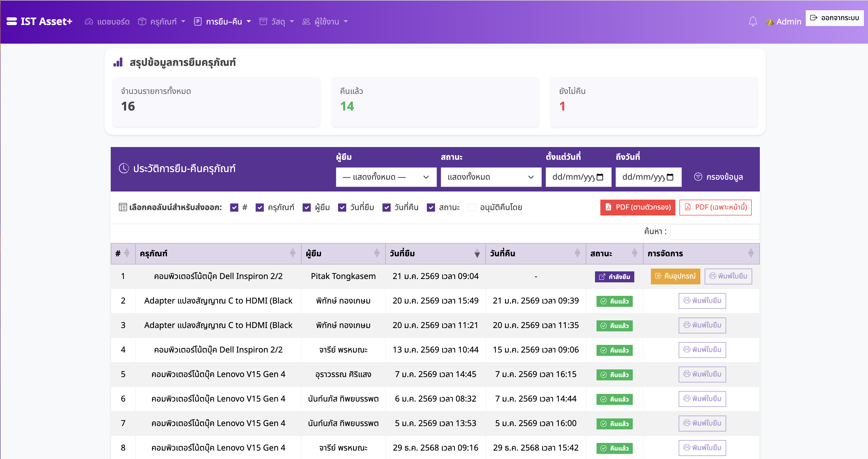Click the IST Asset+ logo
The height and width of the screenshot is (459, 868).
[40, 21]
